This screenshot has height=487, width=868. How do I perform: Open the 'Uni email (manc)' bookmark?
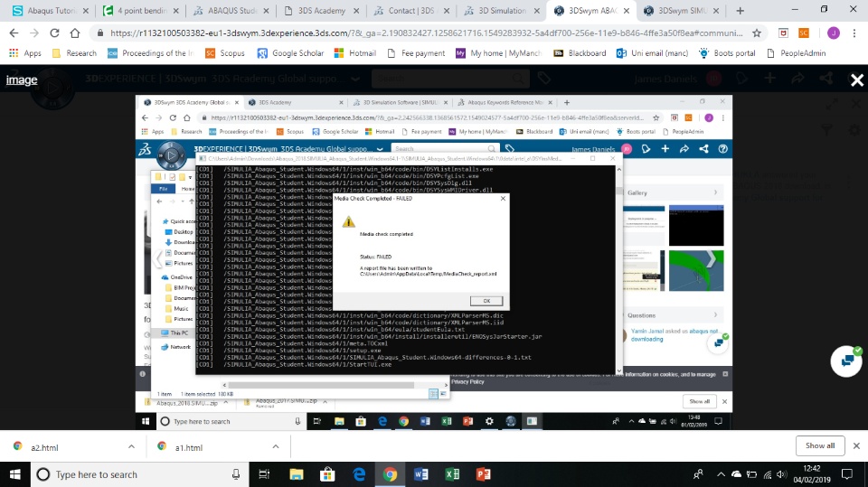(x=652, y=53)
